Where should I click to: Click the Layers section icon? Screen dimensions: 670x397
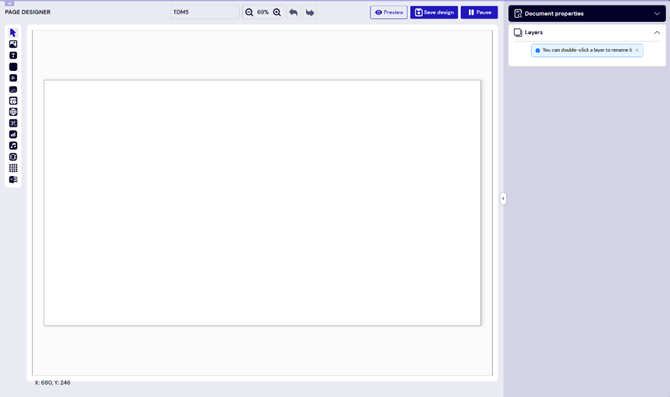click(x=518, y=32)
